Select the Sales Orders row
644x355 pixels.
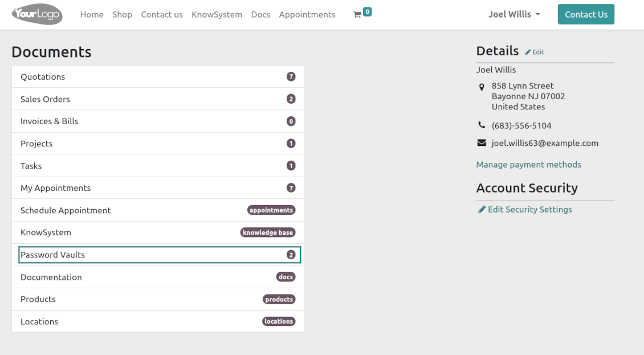click(x=158, y=99)
